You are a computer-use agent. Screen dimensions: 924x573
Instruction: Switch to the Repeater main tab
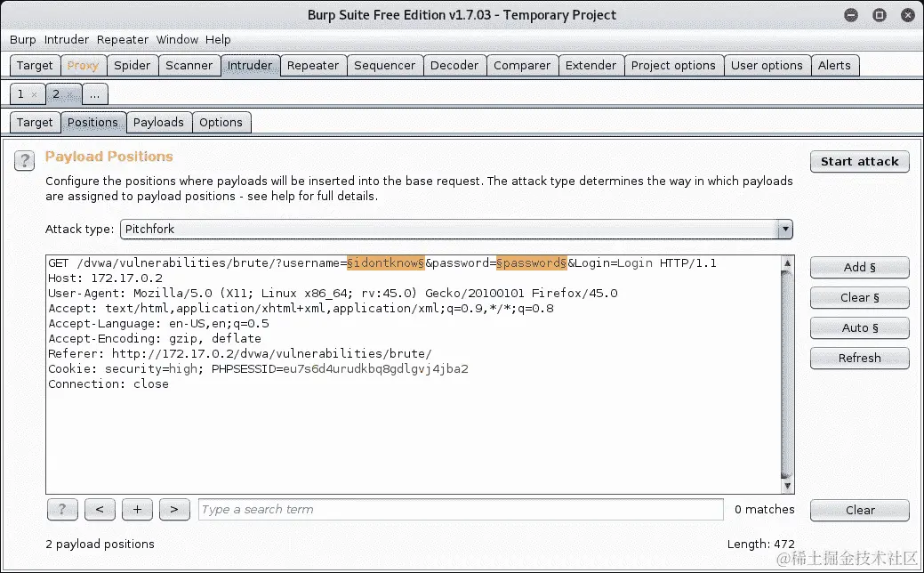coord(313,66)
